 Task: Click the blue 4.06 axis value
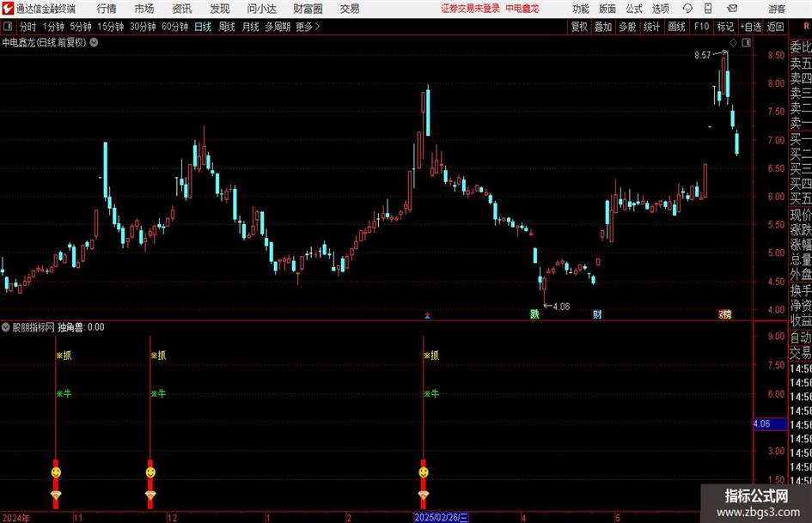[770, 424]
